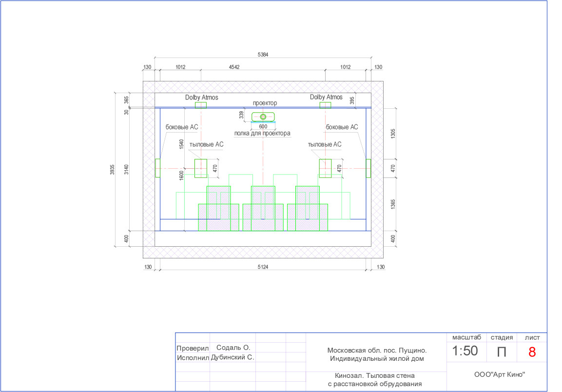The width and height of the screenshot is (562, 392).
Task: Click the scale value 1:50
Action: click(465, 351)
